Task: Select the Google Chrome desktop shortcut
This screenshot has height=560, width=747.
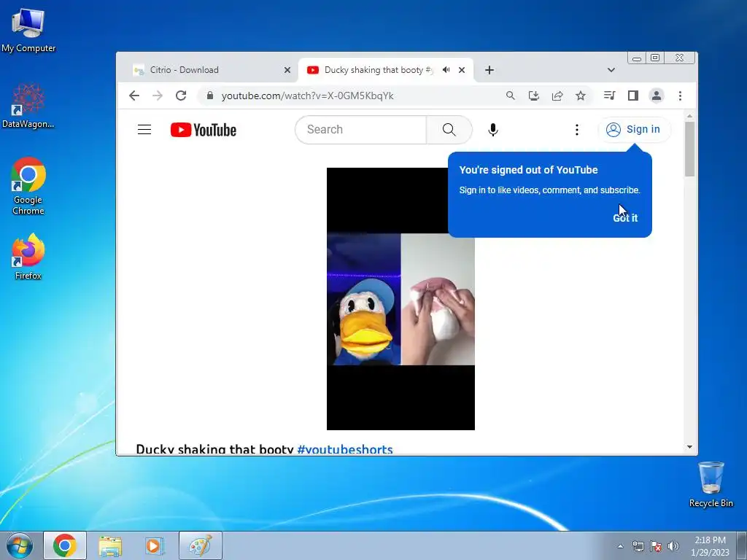Action: click(x=28, y=186)
